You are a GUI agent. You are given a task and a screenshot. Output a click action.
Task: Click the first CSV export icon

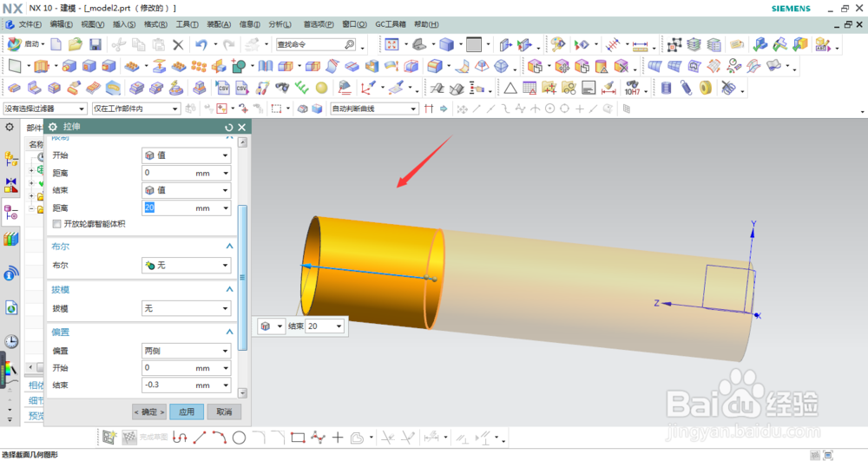coord(223,88)
